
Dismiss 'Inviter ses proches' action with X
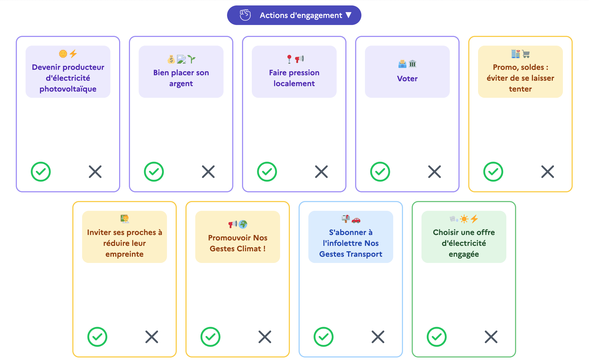tap(152, 337)
